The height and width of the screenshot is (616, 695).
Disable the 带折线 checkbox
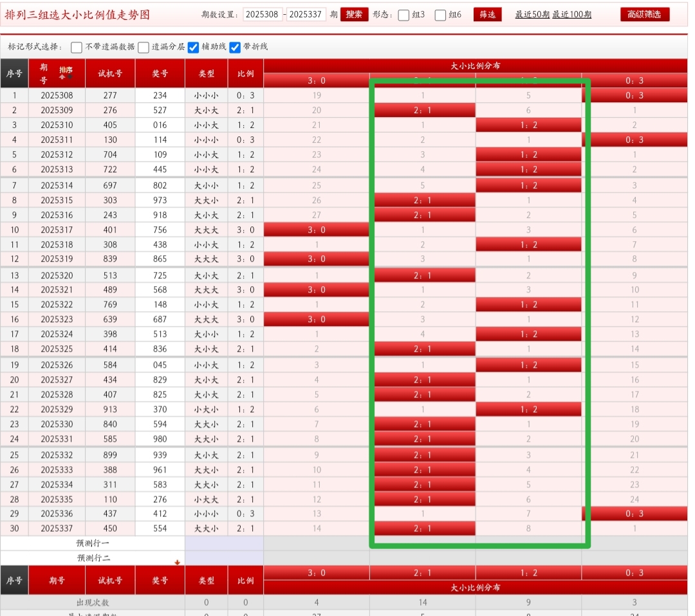coord(235,47)
